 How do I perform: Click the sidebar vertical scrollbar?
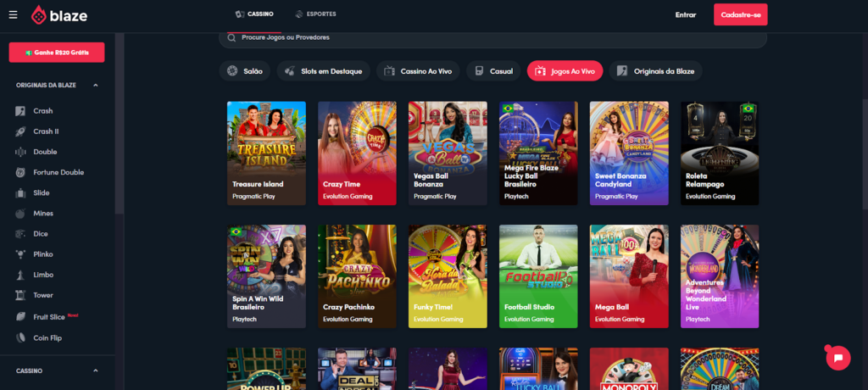(119, 122)
